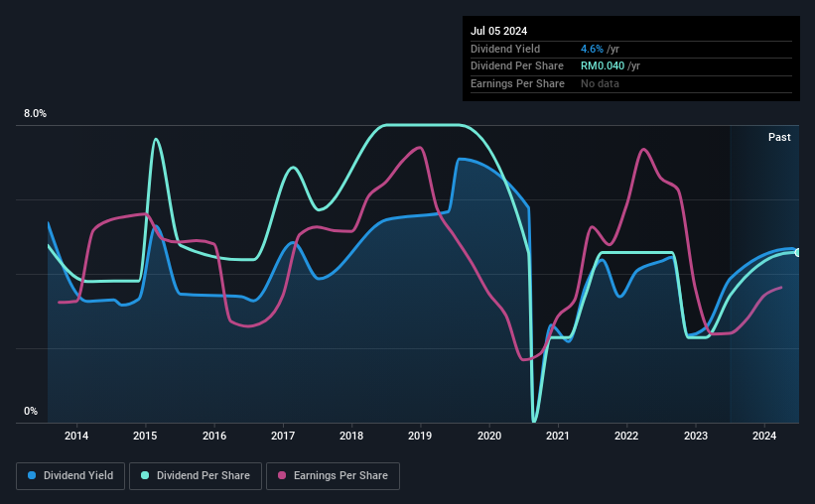Click the 2024 x-axis label
Screen dimensions: 815x504
click(x=764, y=436)
